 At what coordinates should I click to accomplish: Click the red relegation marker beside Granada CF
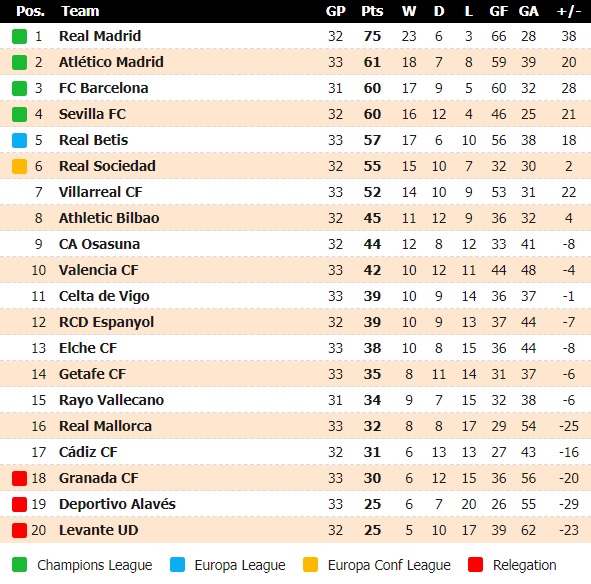(x=19, y=478)
